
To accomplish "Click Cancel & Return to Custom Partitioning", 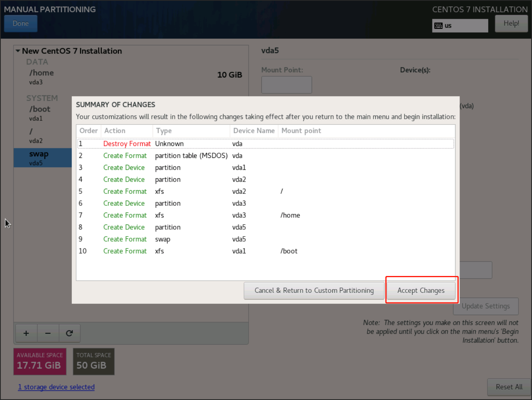I will 314,290.
